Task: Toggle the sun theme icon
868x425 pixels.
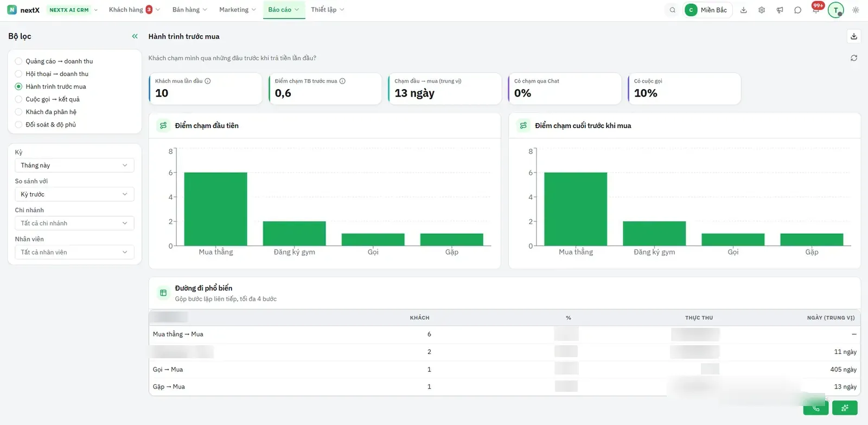Action: tap(856, 10)
